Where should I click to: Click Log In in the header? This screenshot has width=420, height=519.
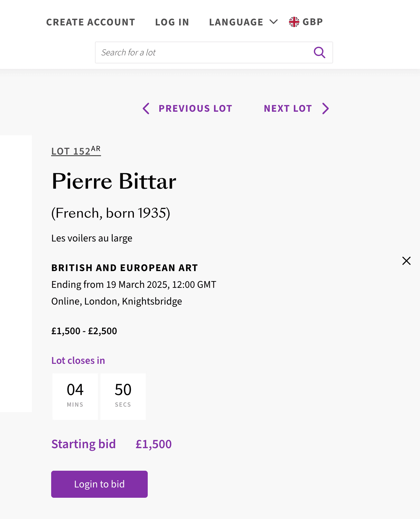172,22
